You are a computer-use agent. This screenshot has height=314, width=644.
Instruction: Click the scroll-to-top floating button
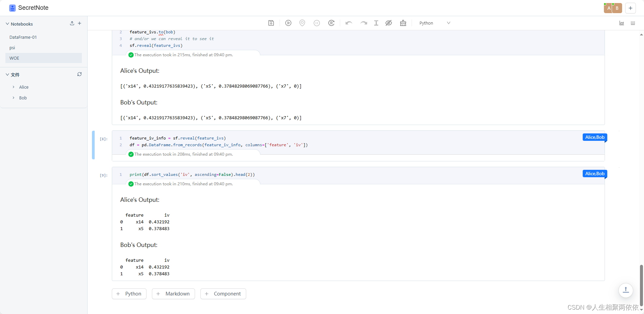[x=626, y=290]
